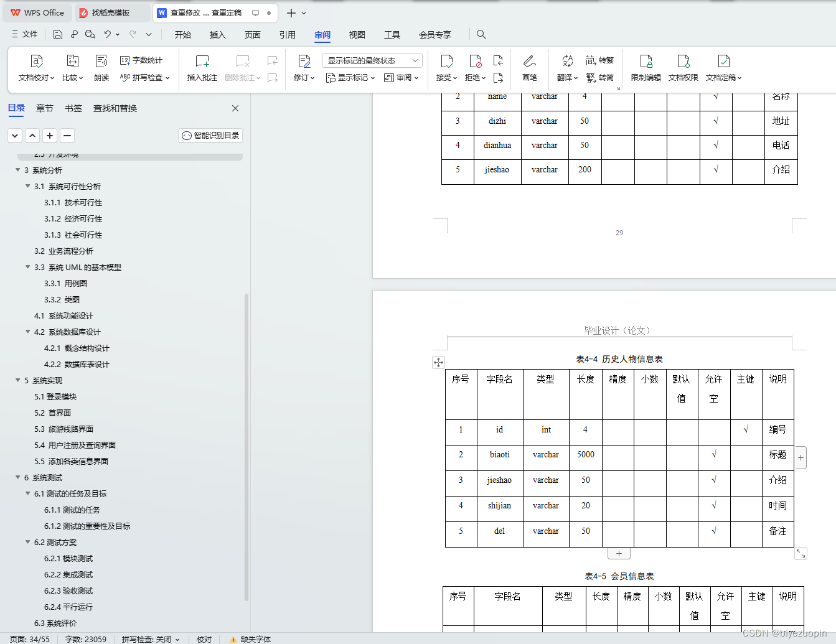Viewport: 836px width, 644px height.
Task: Click the minus demote-level outline button
Action: (x=67, y=136)
